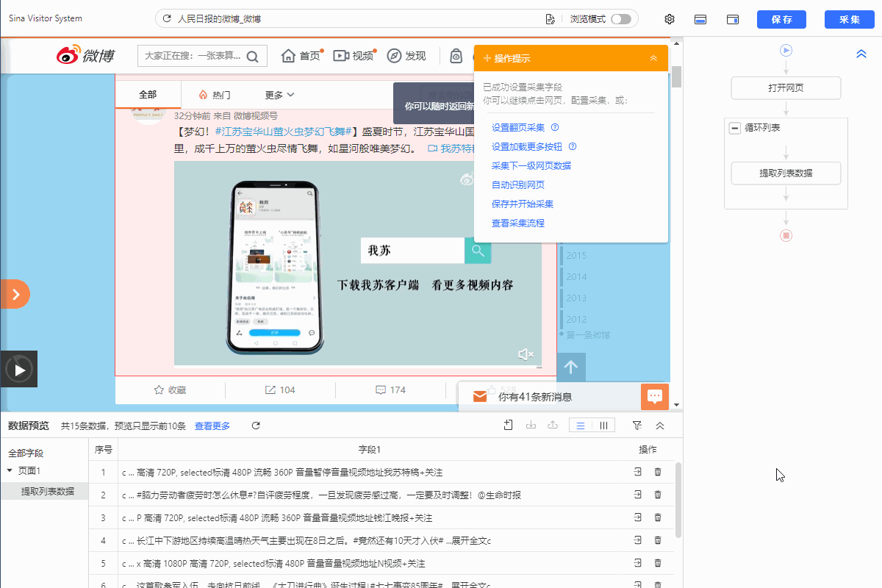Jump to 2015 in the timeline
This screenshot has width=882, height=588.
click(x=577, y=256)
